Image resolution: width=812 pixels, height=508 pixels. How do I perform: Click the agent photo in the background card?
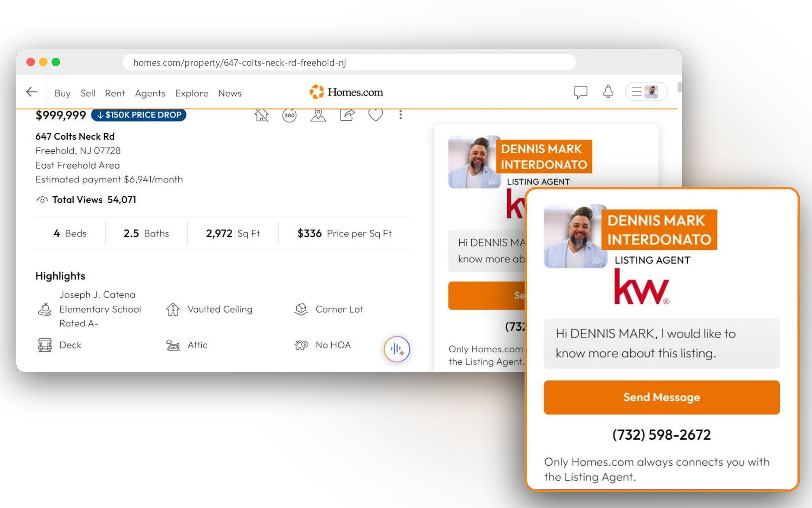pyautogui.click(x=474, y=162)
